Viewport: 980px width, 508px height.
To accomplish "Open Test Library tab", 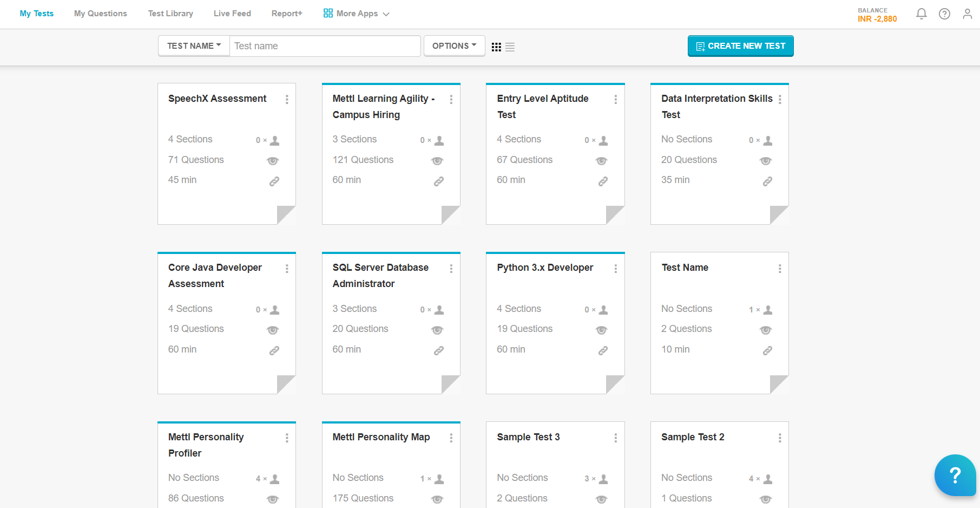I will (x=170, y=14).
